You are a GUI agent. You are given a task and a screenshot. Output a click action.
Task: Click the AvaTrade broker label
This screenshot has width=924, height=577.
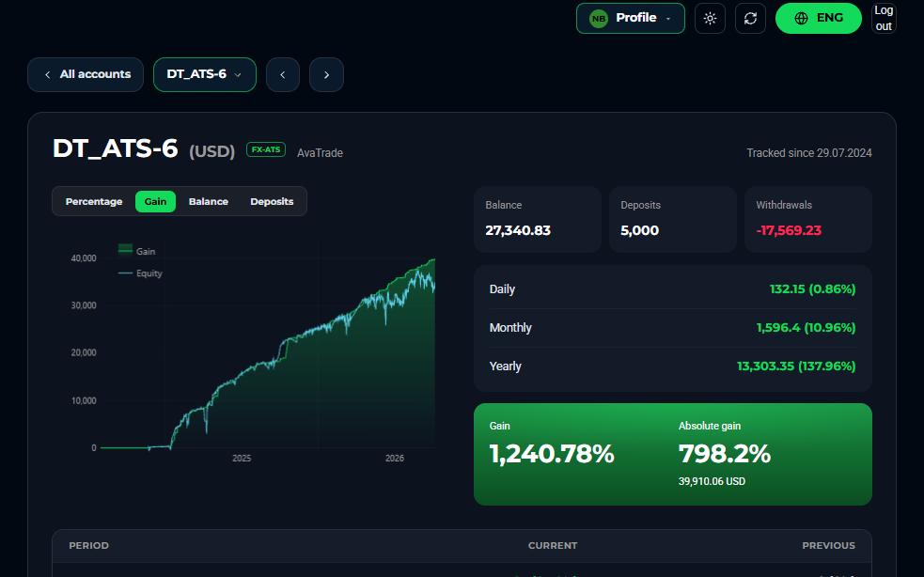(320, 153)
